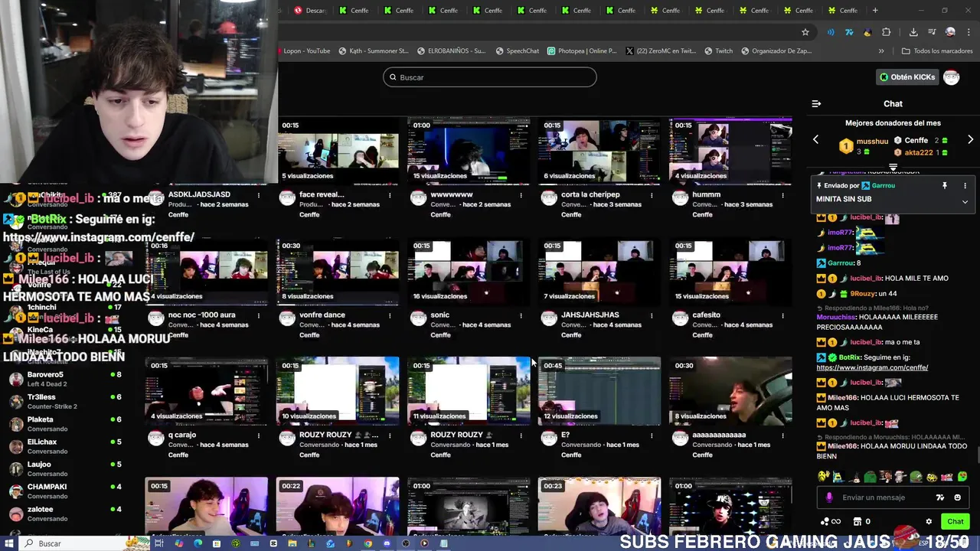
Task: Collapse the chat panel with arrow icon
Action: [816, 103]
